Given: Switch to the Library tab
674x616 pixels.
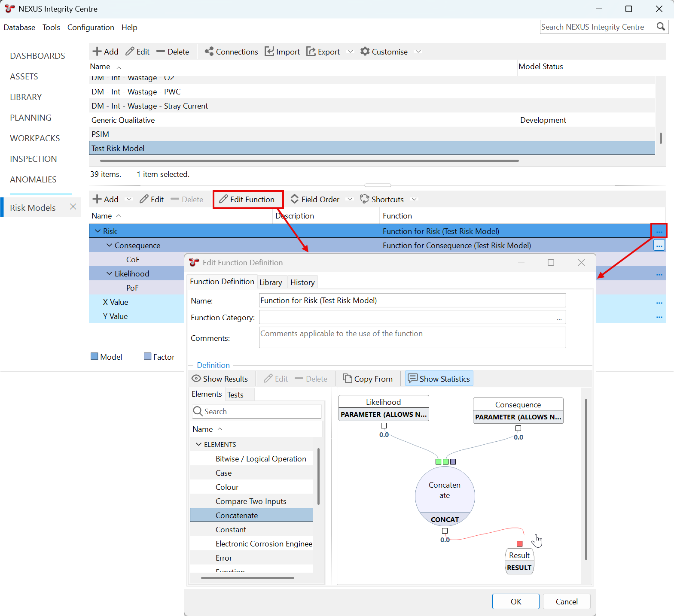Looking at the screenshot, I should [x=271, y=282].
